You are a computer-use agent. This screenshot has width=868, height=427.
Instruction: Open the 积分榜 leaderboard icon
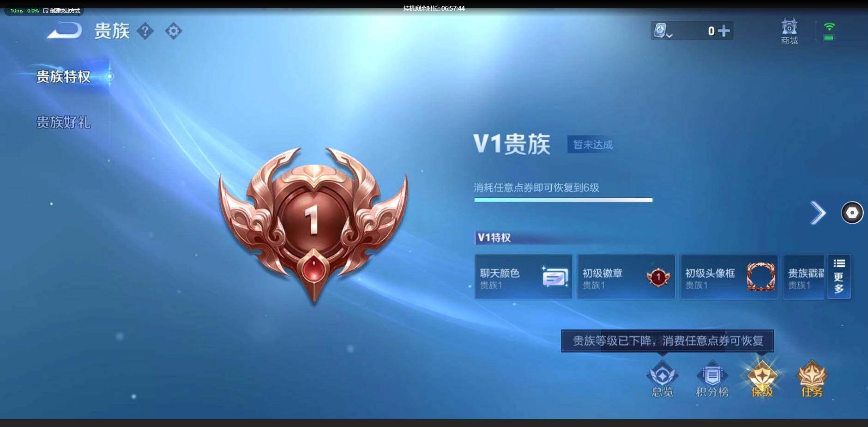pyautogui.click(x=712, y=380)
